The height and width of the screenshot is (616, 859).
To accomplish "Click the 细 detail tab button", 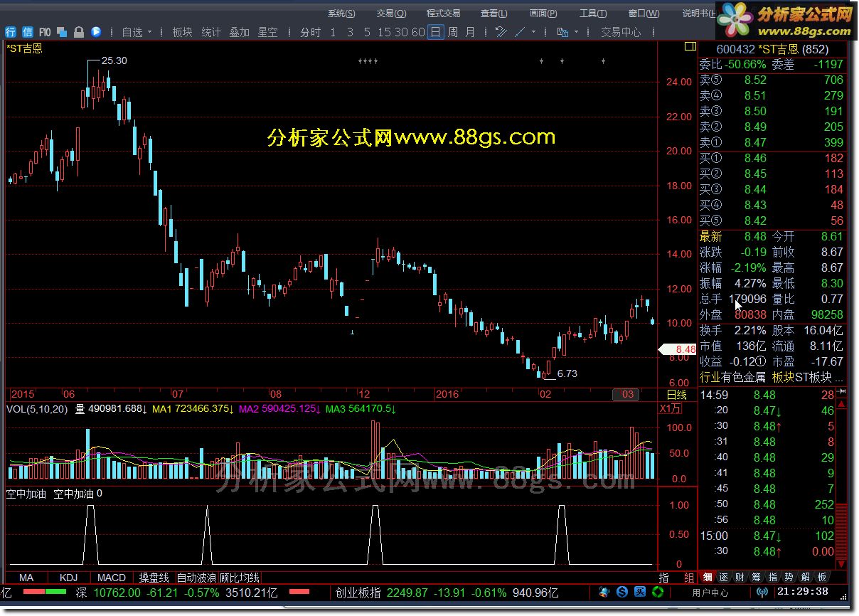I will (x=707, y=577).
